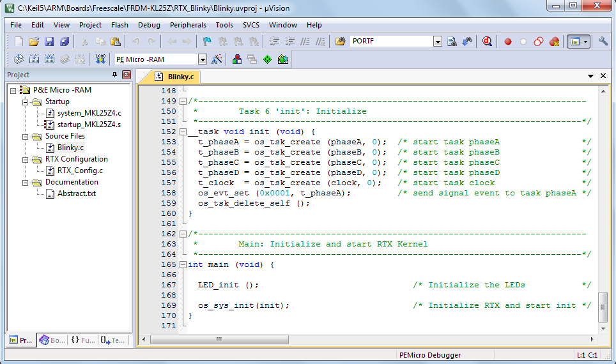Screen dimensions: 616x364
Task: Collapse the Source Files folder group
Action: pyautogui.click(x=25, y=137)
